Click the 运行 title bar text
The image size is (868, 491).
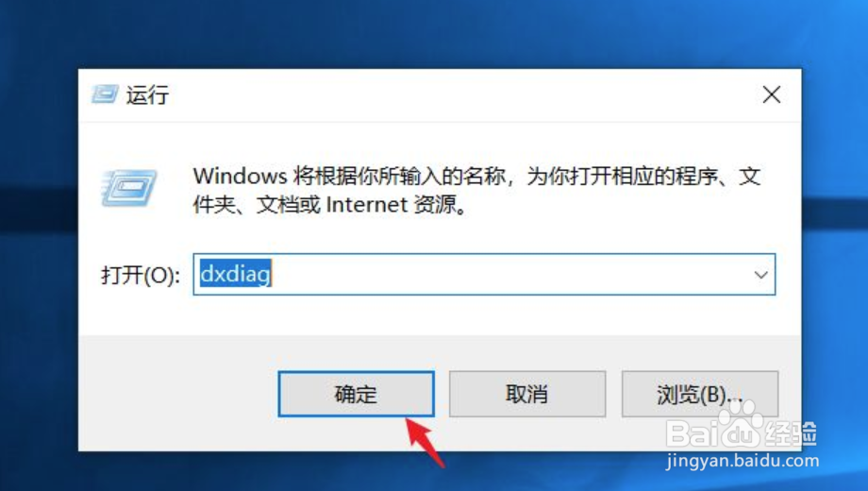pyautogui.click(x=147, y=94)
